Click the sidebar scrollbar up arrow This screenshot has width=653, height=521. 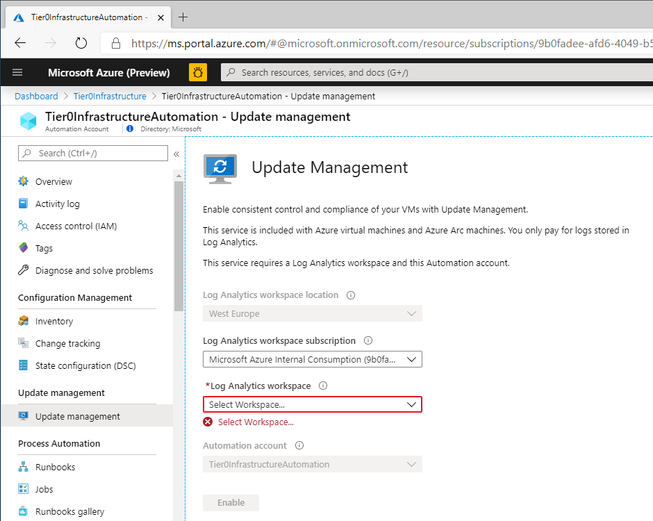pyautogui.click(x=179, y=176)
